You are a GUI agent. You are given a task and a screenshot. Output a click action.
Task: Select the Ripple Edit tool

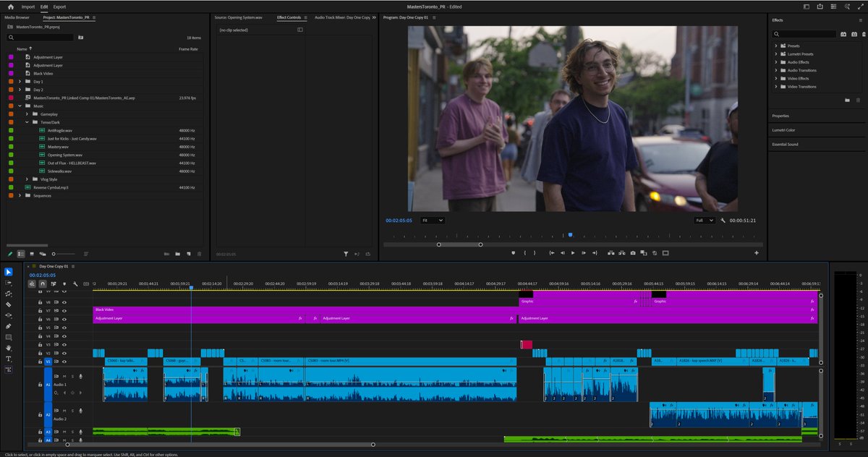9,294
